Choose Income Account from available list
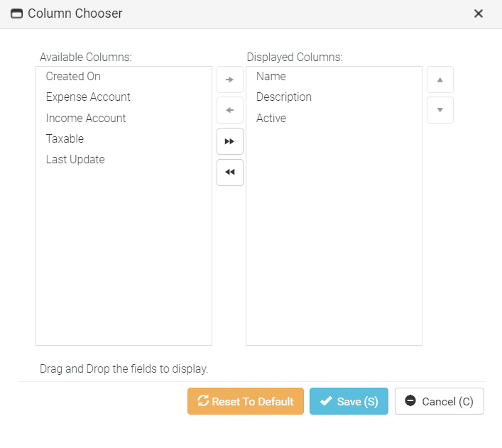Screen dimensions: 502x448 click(86, 118)
